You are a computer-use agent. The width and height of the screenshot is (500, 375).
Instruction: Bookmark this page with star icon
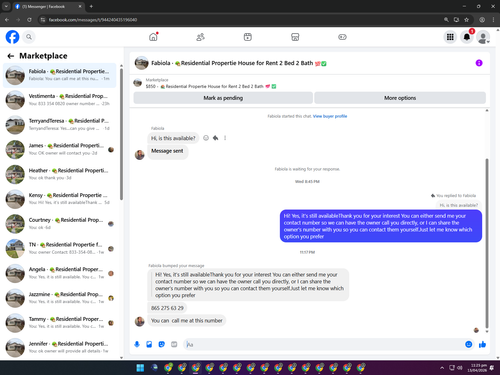click(466, 20)
